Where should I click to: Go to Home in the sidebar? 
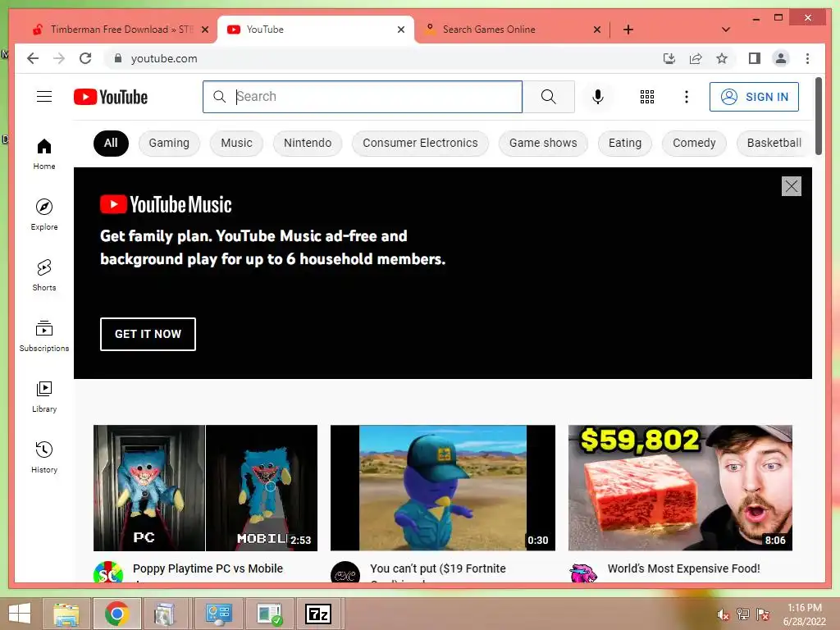[44, 153]
